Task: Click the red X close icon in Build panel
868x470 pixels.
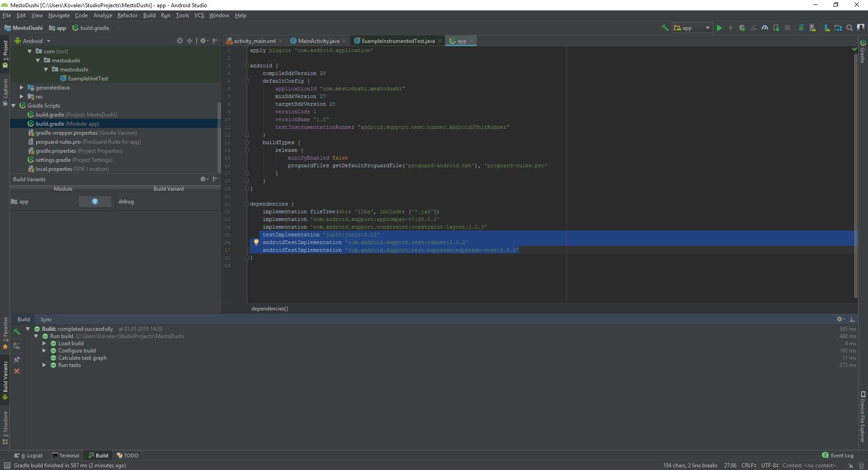Action: [17, 371]
